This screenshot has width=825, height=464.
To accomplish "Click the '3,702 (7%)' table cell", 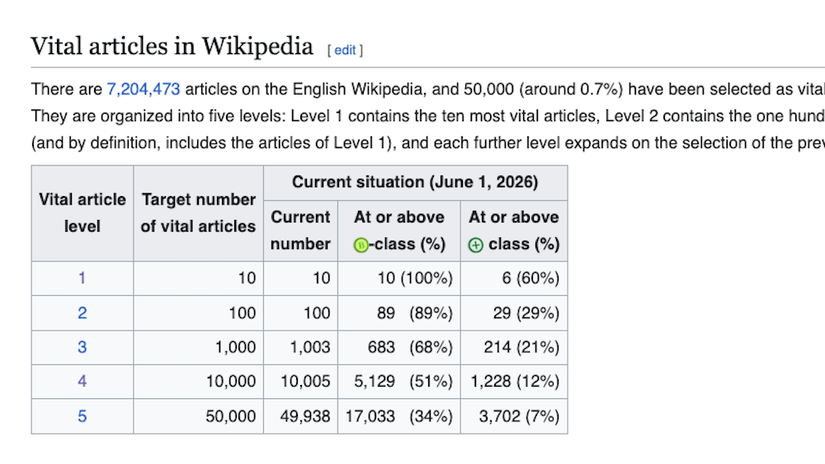I will 514,416.
